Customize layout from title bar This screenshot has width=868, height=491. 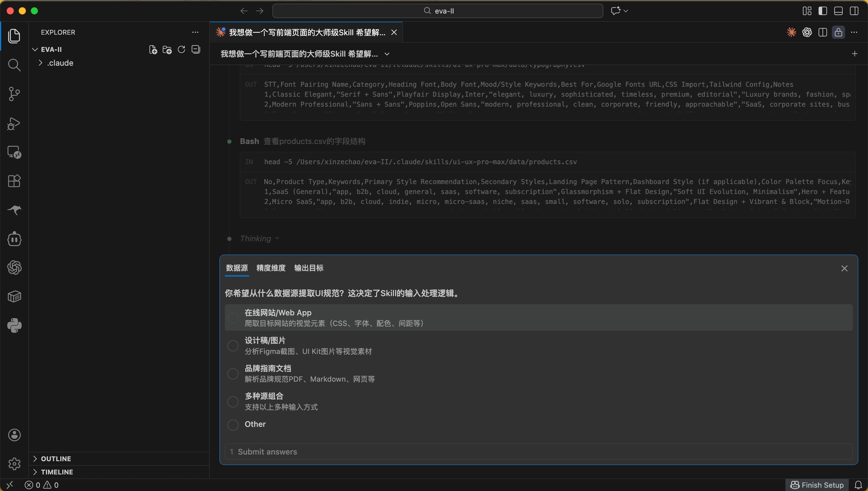coord(807,11)
